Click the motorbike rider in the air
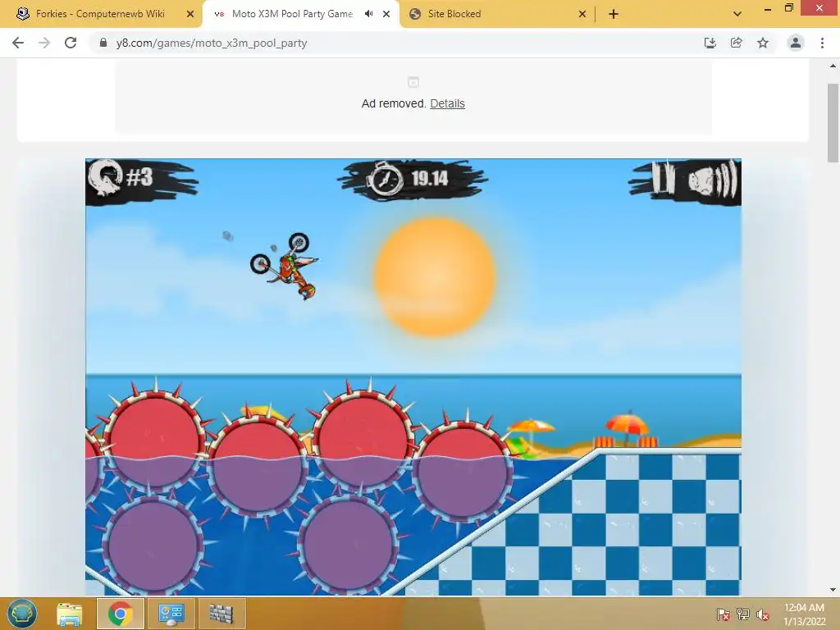The image size is (840, 630). 285,265
